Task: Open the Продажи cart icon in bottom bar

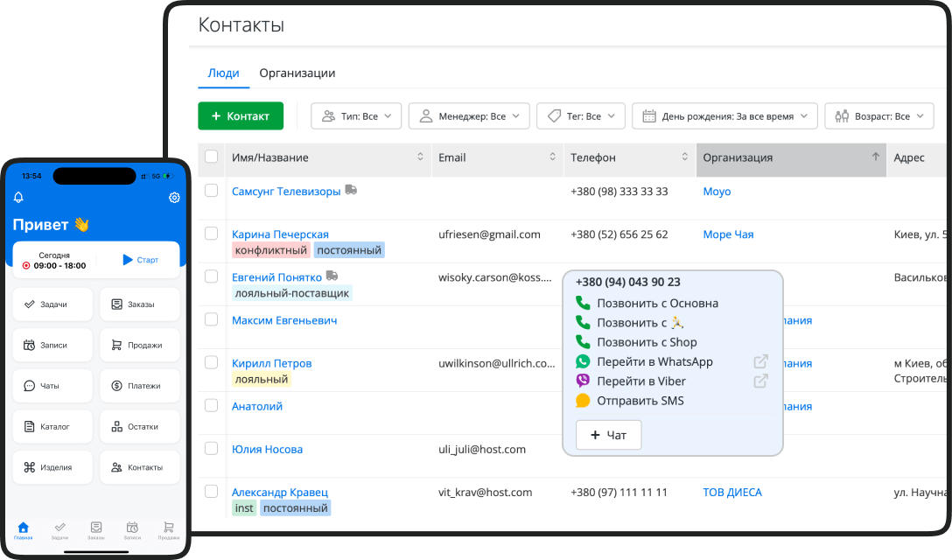Action: coord(168,528)
